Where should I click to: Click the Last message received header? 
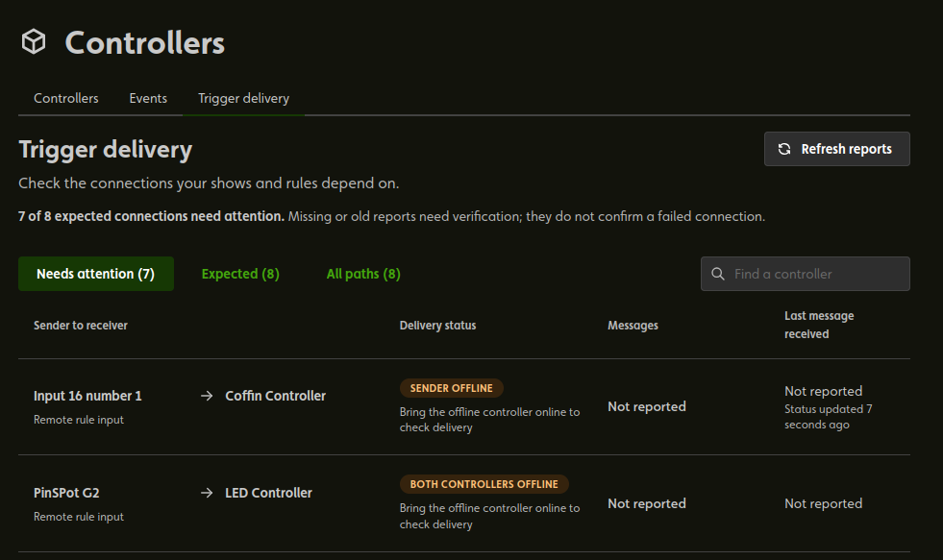(x=819, y=325)
